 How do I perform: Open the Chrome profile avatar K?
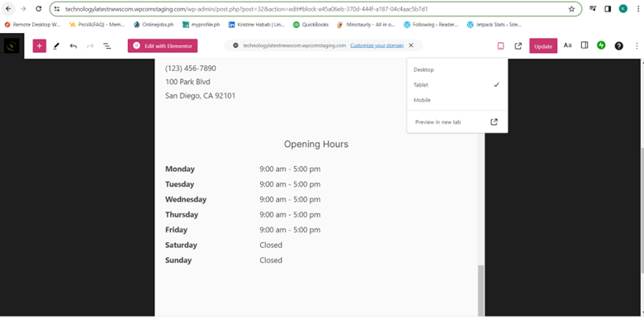[623, 8]
